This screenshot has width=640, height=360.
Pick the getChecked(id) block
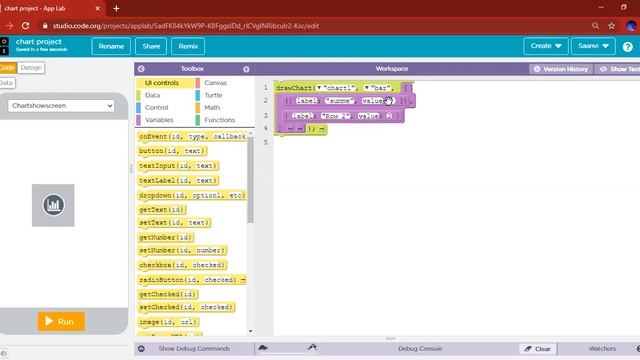tap(168, 294)
